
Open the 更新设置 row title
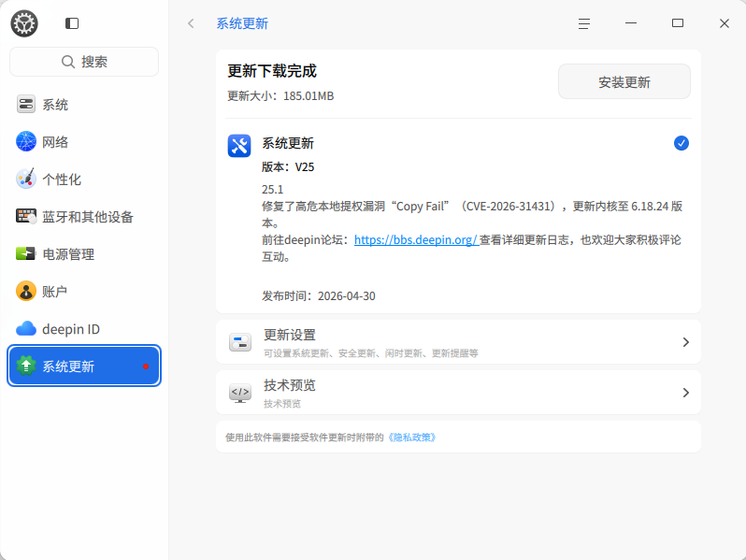click(x=290, y=335)
